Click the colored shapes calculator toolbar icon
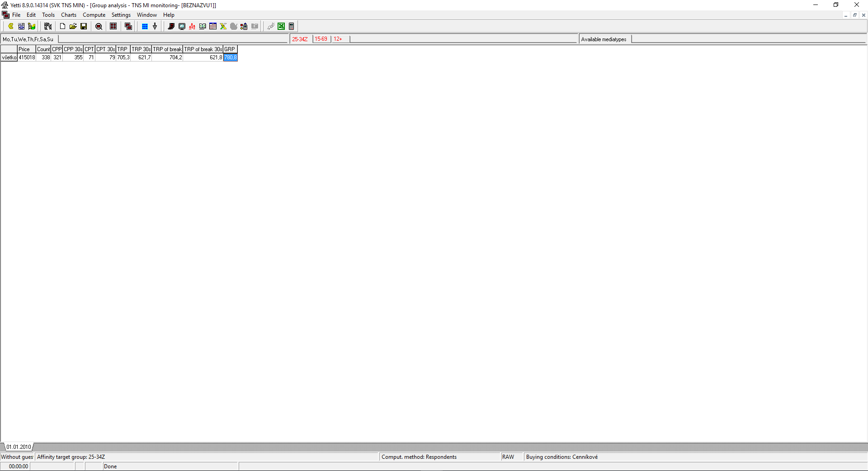This screenshot has width=868, height=471. (244, 26)
